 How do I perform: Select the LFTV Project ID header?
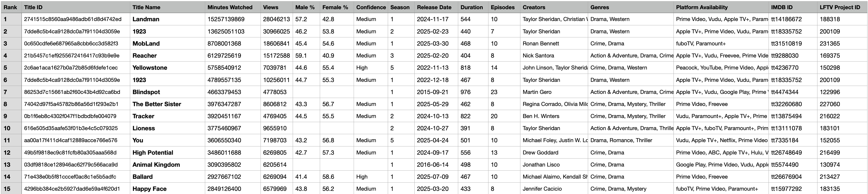(x=840, y=7)
